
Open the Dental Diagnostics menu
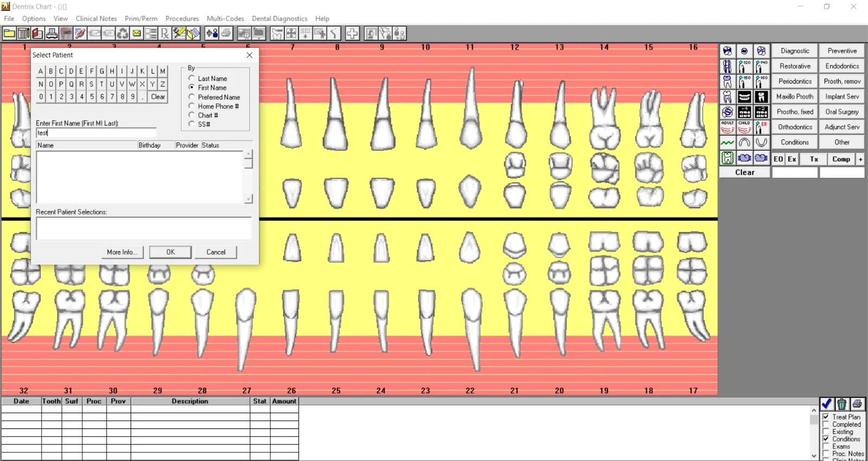pyautogui.click(x=279, y=18)
